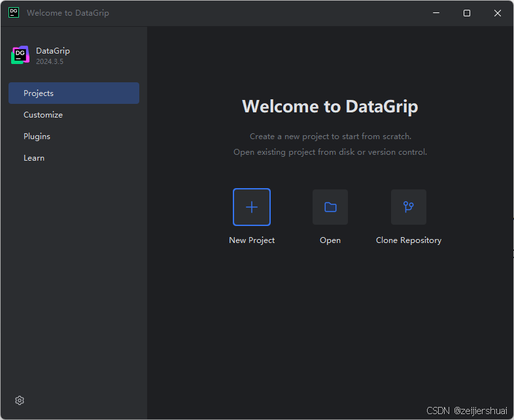Select the Projects tab
This screenshot has width=514, height=420.
pos(74,93)
